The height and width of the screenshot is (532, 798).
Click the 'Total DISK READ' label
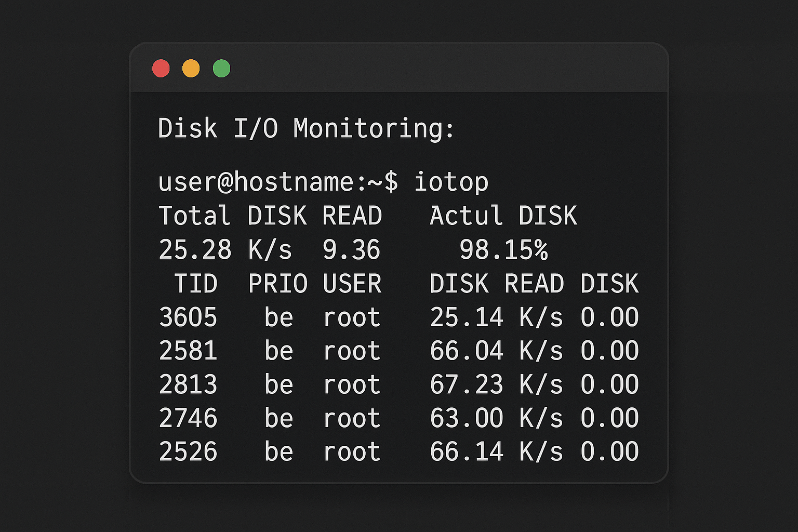(270, 216)
